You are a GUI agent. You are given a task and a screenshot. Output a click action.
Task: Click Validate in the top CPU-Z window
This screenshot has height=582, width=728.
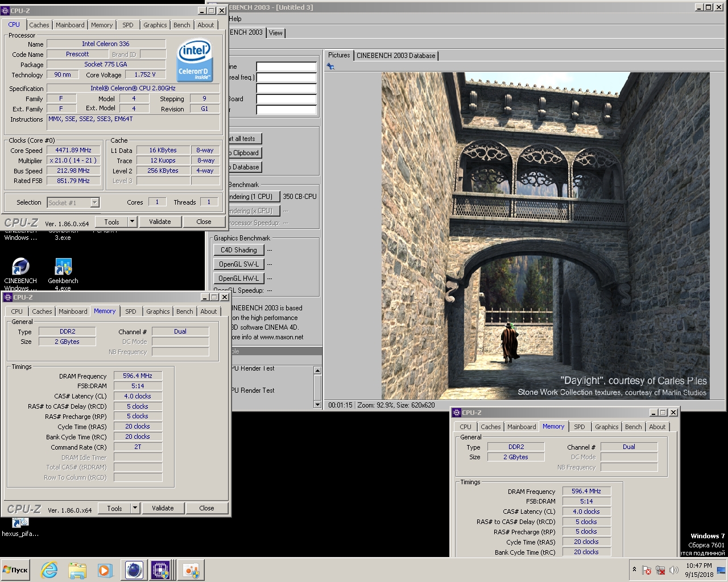point(160,222)
